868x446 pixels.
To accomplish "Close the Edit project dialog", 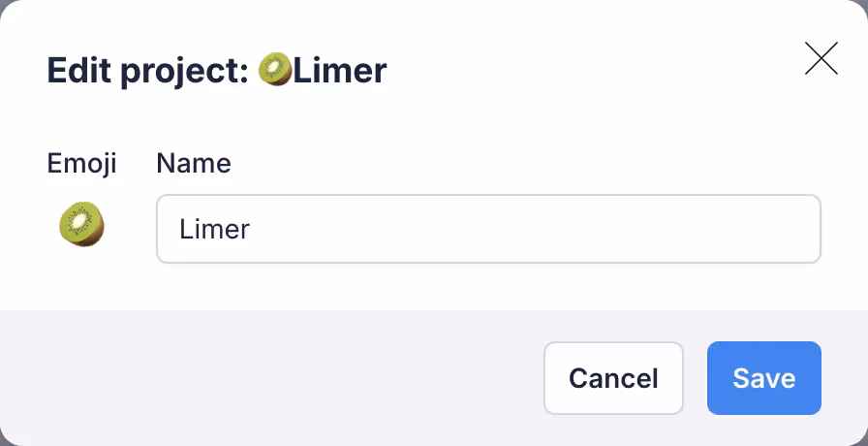I will [x=821, y=59].
